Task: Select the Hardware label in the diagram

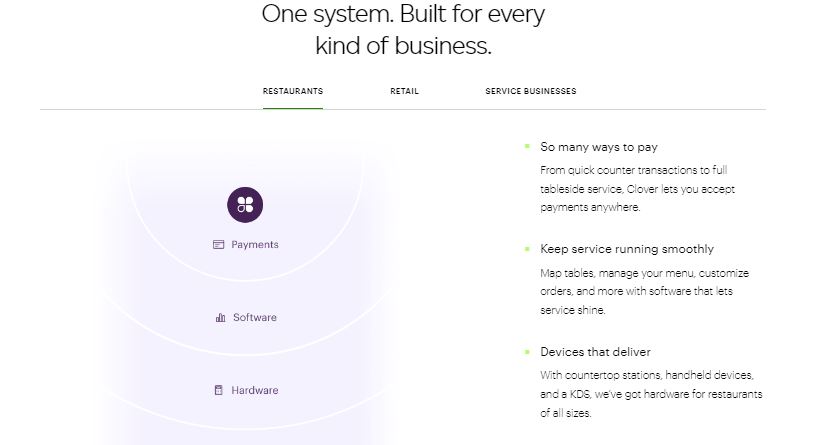Action: (255, 390)
